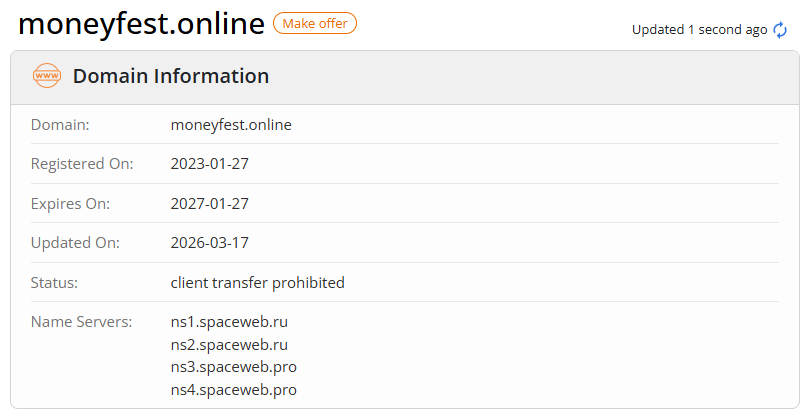
Task: Click the Updated 1 second ago text
Action: click(x=699, y=30)
